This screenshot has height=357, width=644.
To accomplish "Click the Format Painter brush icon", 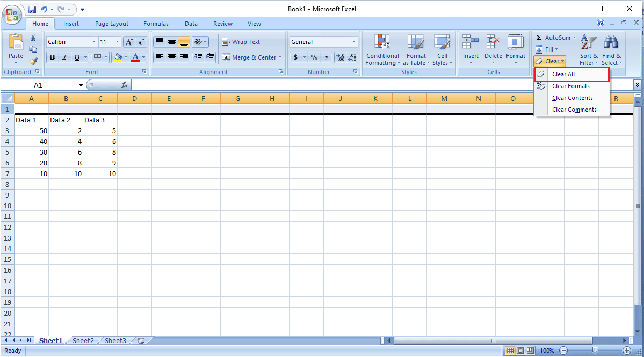I will click(x=33, y=61).
